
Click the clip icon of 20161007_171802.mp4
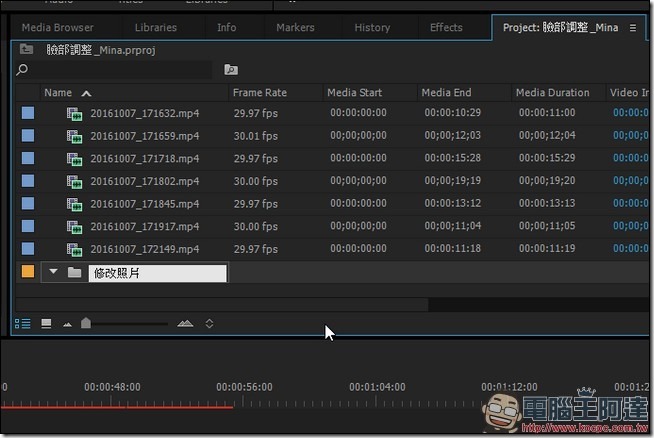[74, 181]
